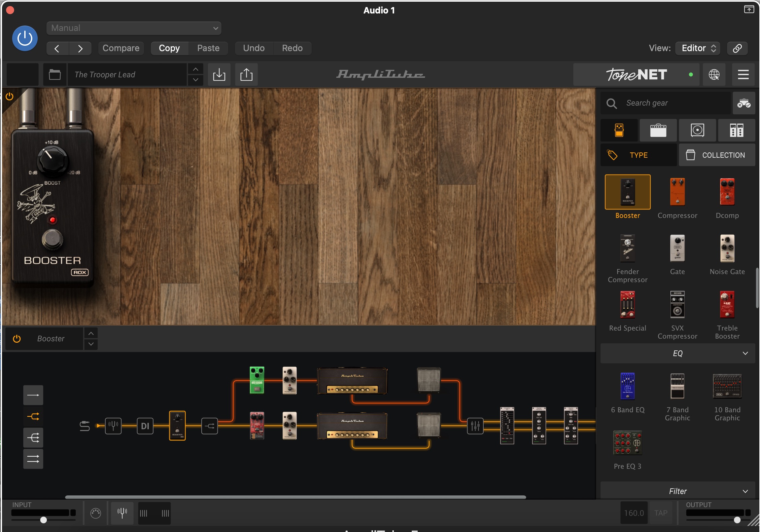Select the single serial chain routing icon
This screenshot has width=760, height=532.
pos(33,395)
